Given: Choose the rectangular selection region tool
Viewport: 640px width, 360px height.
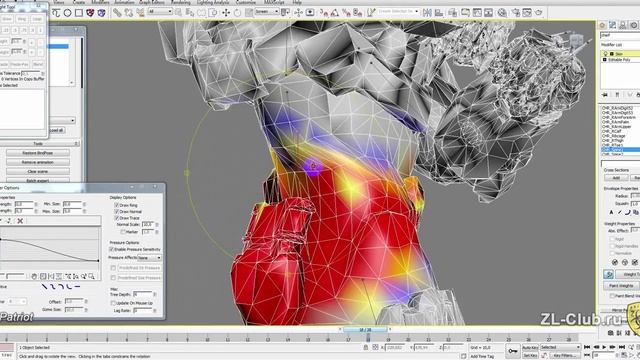Looking at the screenshot, I should click(79, 13).
